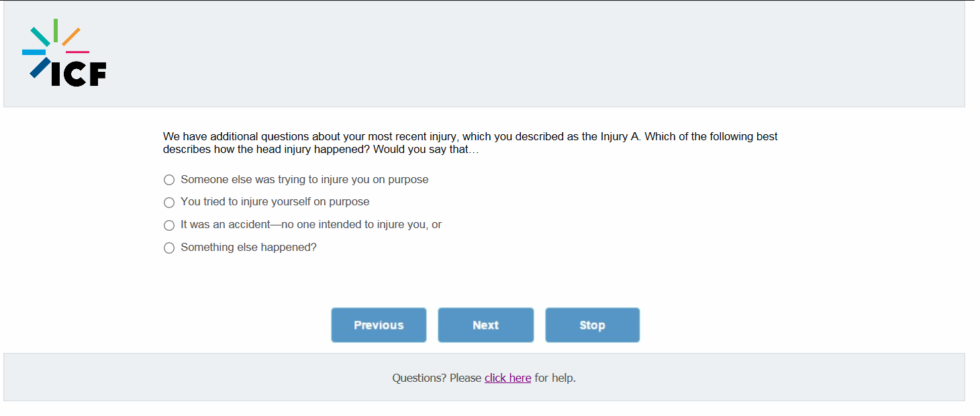Hit the Stop button to end the survey

tap(592, 325)
